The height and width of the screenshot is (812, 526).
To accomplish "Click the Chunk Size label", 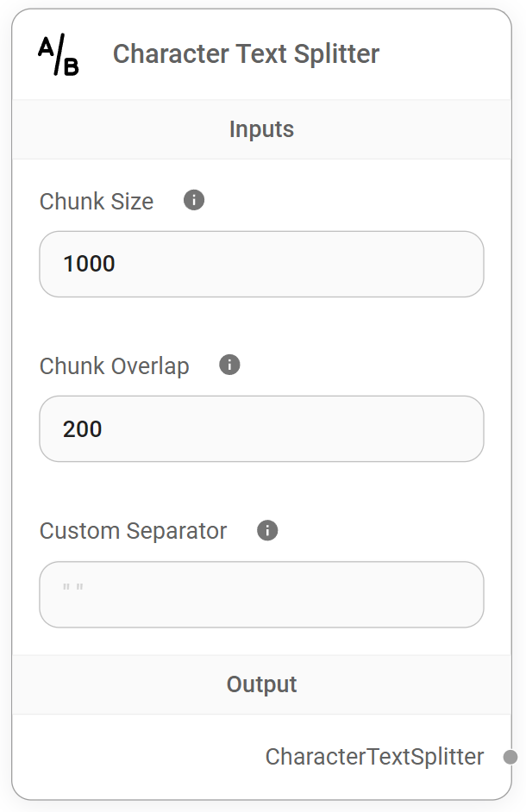I will click(96, 201).
